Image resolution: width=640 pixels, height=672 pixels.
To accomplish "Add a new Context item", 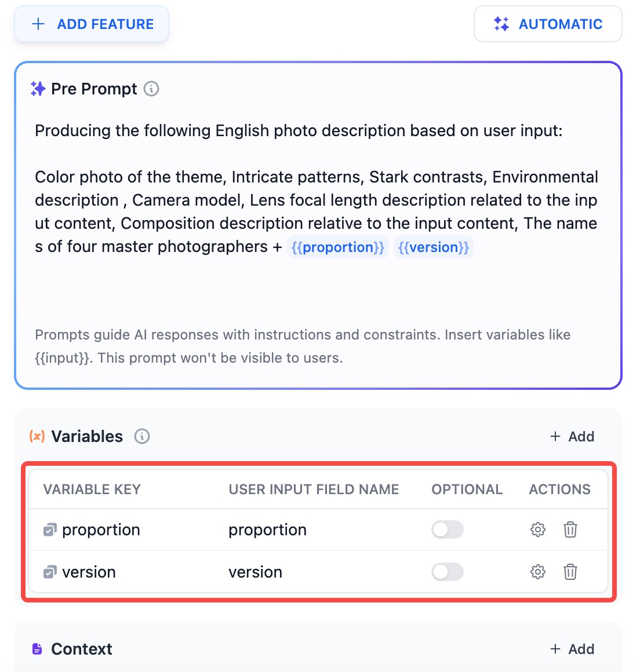I will (x=572, y=649).
